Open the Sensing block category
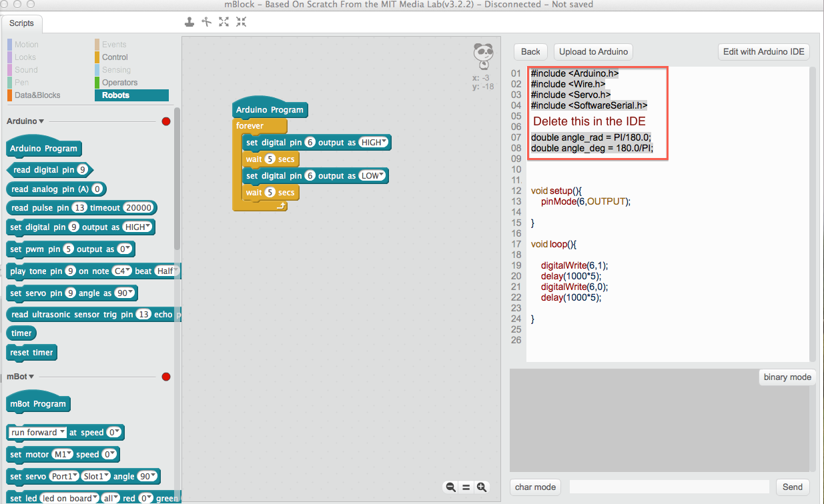The height and width of the screenshot is (504, 824). (x=116, y=70)
